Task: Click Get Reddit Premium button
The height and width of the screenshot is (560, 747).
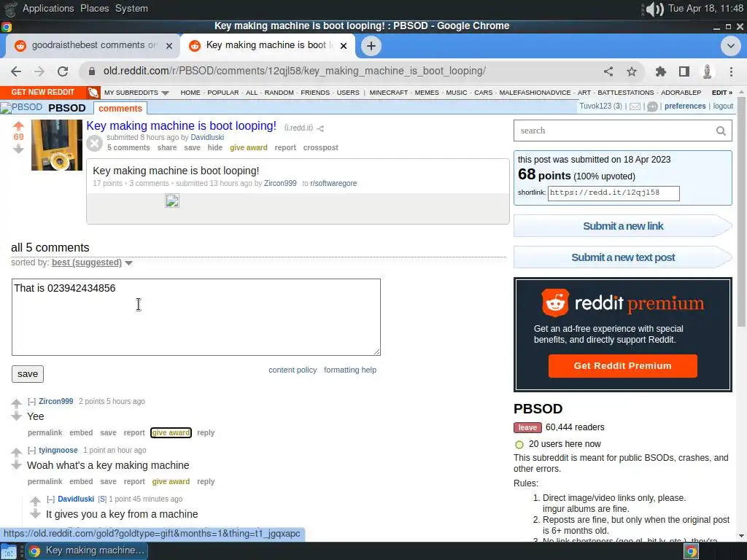Action: click(x=622, y=366)
